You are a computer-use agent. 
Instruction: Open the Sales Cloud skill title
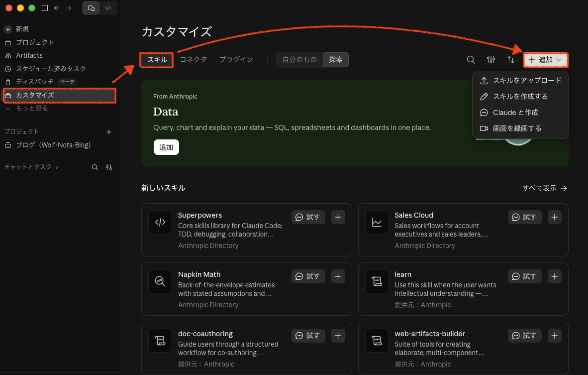coord(413,216)
